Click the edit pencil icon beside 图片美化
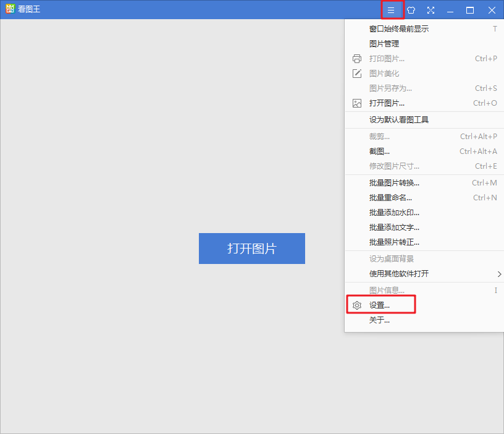Viewport: 504px width, 434px height. (x=357, y=74)
